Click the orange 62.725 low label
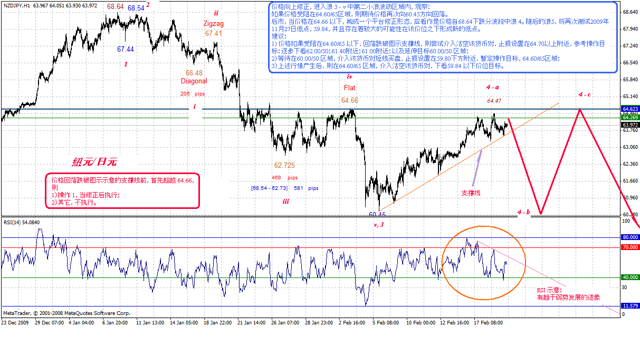This screenshot has width=640, height=364. pyautogui.click(x=284, y=165)
